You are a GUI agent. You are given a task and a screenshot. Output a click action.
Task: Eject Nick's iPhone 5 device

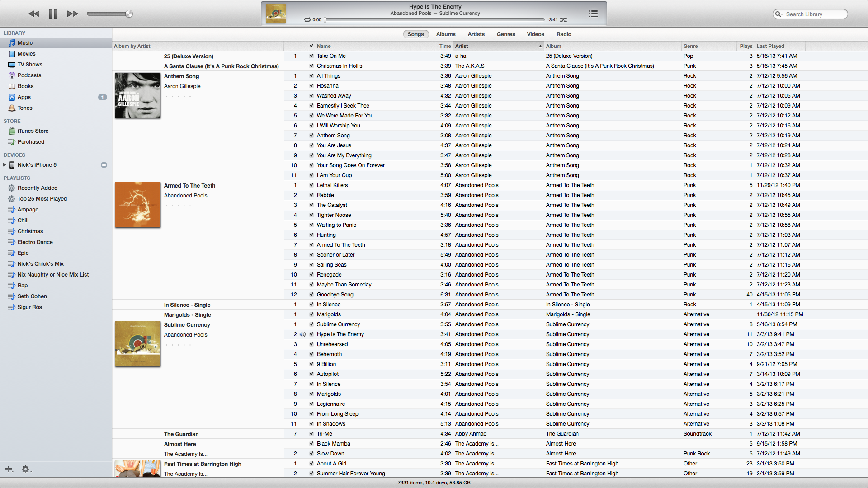[104, 165]
